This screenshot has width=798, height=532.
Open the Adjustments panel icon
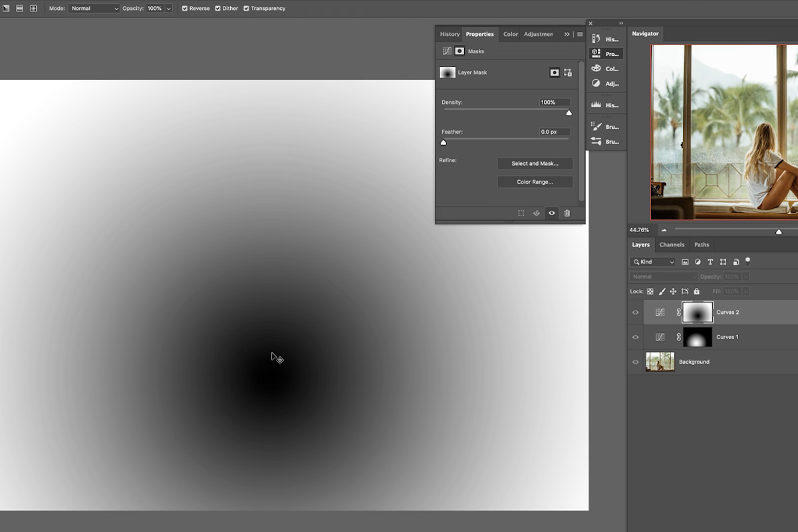(596, 83)
